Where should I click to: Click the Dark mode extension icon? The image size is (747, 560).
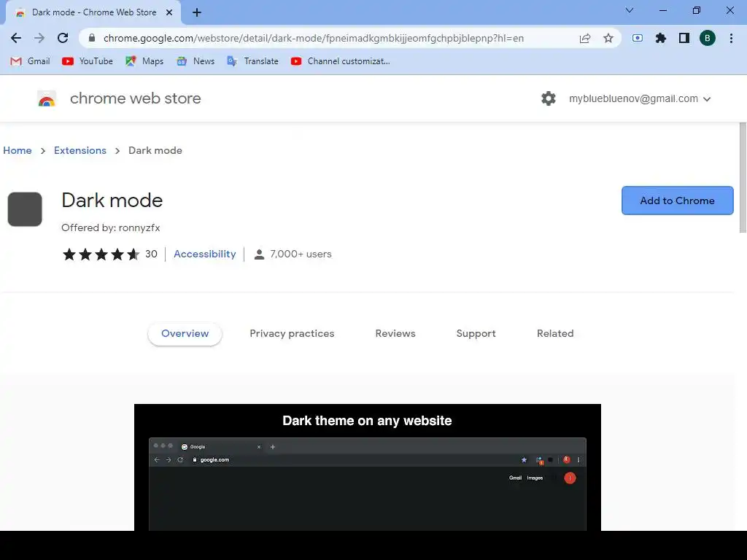pos(25,209)
